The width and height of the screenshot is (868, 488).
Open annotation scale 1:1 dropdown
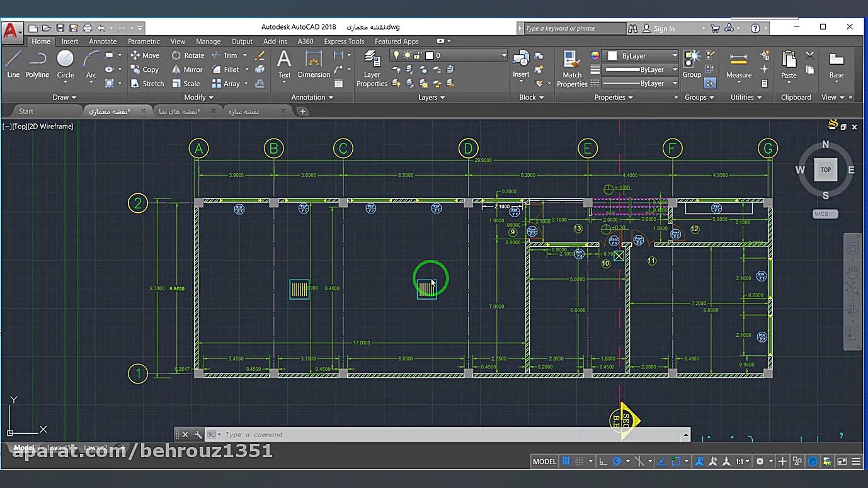pyautogui.click(x=743, y=461)
